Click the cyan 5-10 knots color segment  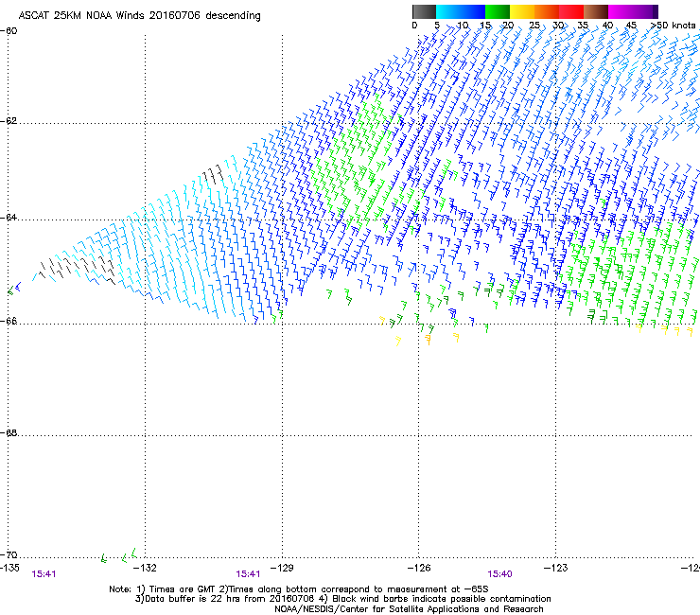pos(448,11)
